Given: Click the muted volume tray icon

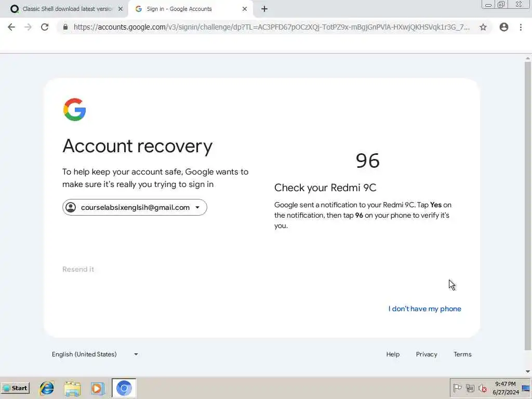Looking at the screenshot, I should click(482, 388).
